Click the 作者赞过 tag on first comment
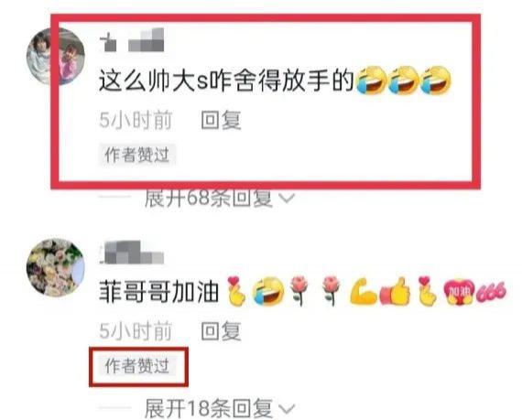 point(137,155)
